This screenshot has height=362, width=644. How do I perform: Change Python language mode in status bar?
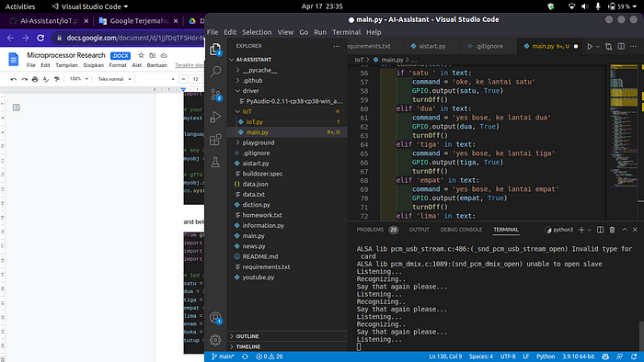(x=546, y=356)
